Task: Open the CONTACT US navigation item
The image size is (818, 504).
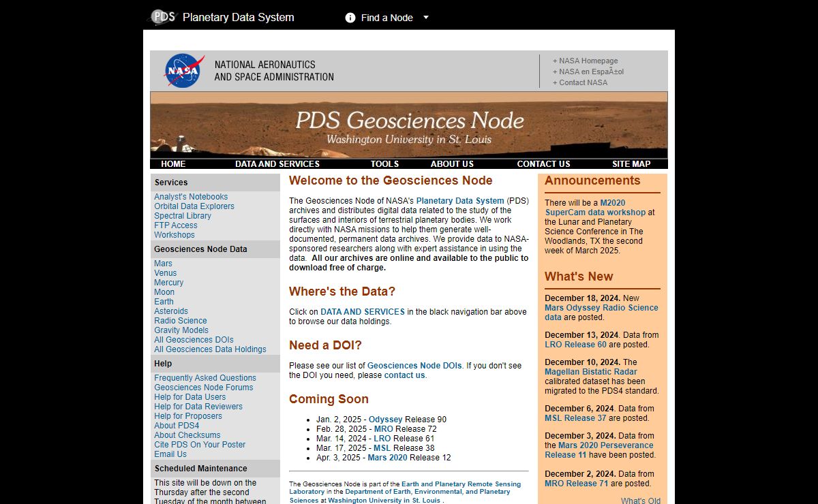Action: pyautogui.click(x=543, y=164)
